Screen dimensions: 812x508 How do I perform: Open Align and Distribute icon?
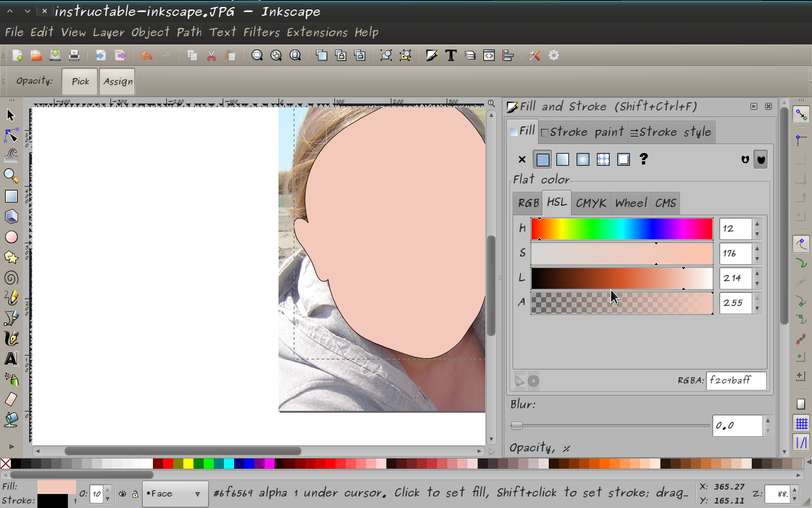507,55
